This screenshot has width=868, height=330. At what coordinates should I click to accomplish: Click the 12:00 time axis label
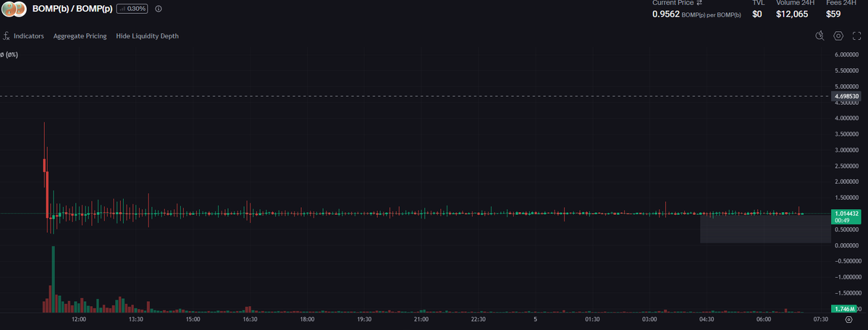[79, 319]
